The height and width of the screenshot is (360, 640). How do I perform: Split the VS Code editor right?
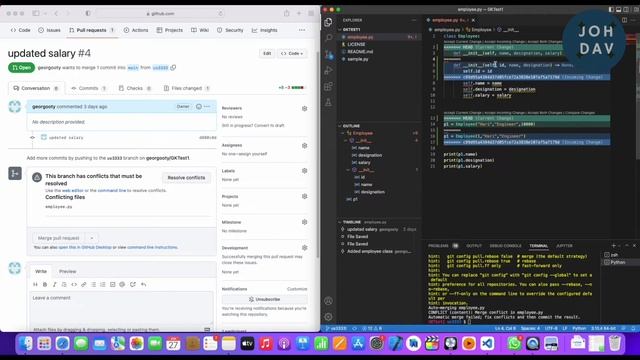[x=624, y=20]
